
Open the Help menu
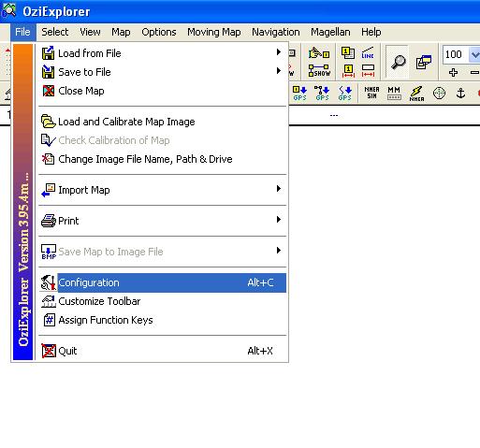point(371,32)
